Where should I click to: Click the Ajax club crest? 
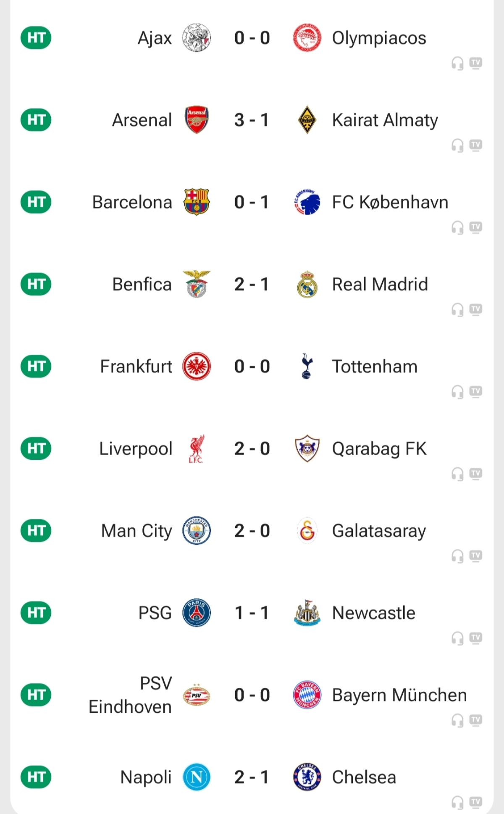(197, 38)
